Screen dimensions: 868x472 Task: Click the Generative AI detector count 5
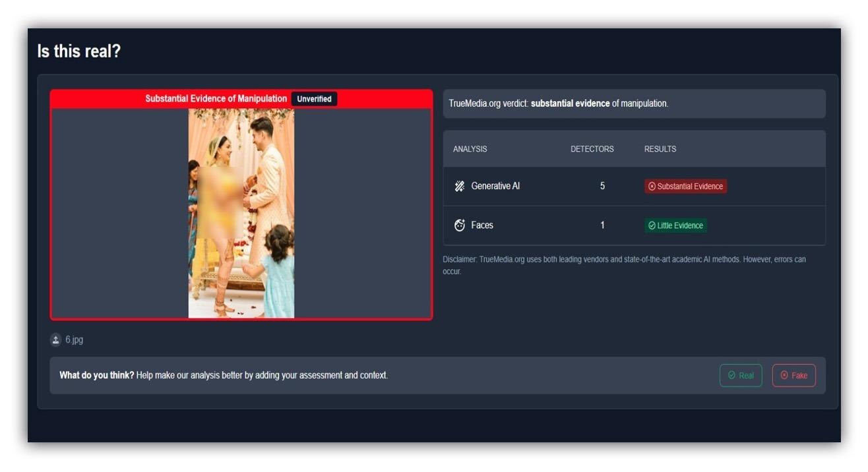click(602, 187)
